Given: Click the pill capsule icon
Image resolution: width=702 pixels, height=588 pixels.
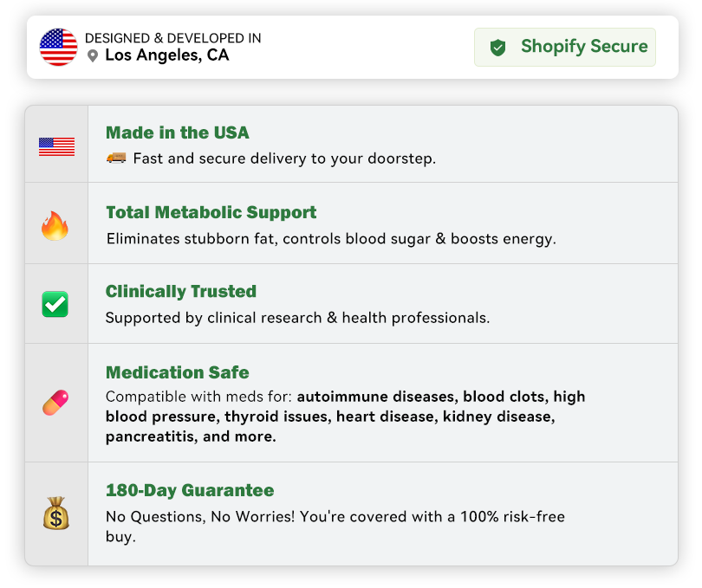Looking at the screenshot, I should click(x=55, y=403).
